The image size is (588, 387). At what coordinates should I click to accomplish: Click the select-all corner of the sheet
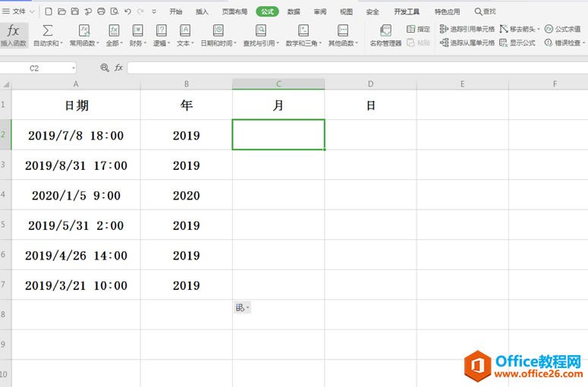click(x=6, y=84)
